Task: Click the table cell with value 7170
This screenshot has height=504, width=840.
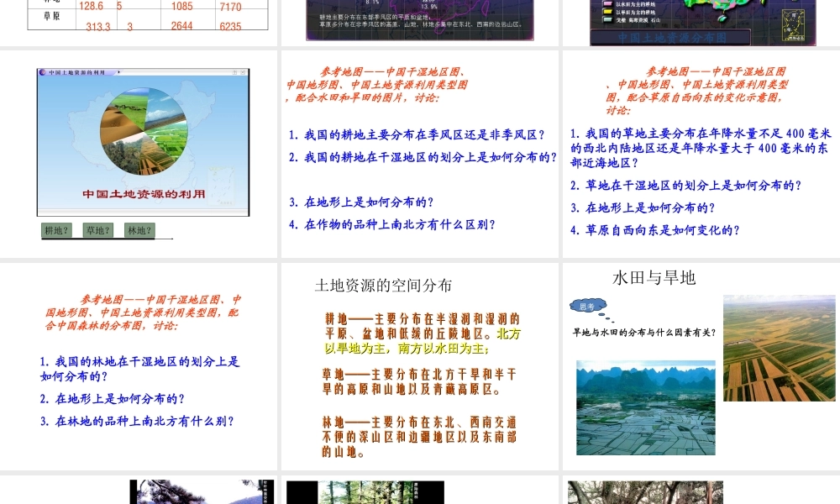Action: click(x=230, y=7)
